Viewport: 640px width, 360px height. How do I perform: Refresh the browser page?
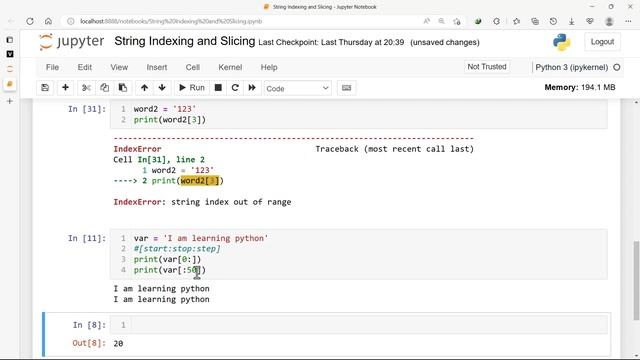(30, 21)
